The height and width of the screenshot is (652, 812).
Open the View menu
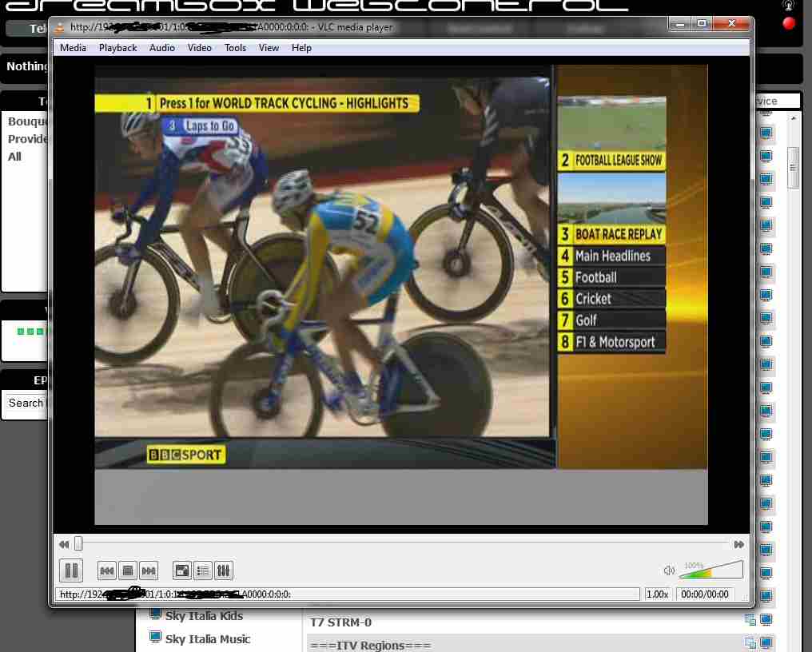coord(269,48)
